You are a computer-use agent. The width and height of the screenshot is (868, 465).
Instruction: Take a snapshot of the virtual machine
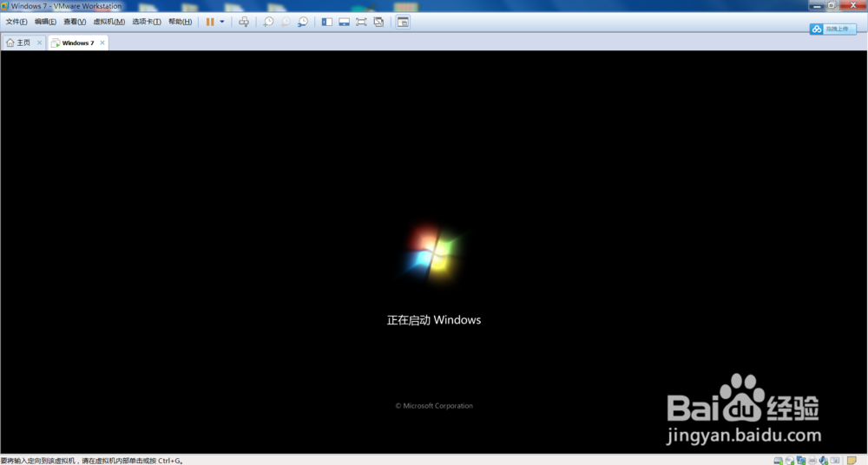(x=268, y=22)
